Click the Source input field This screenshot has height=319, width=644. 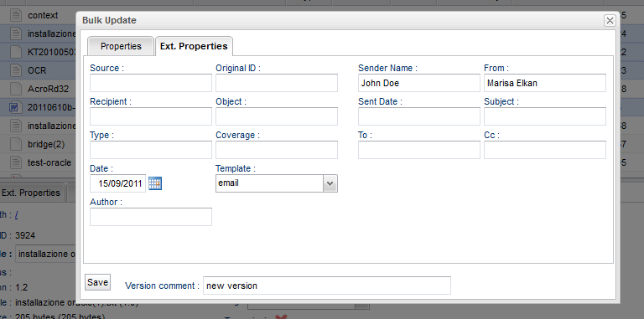pos(151,83)
